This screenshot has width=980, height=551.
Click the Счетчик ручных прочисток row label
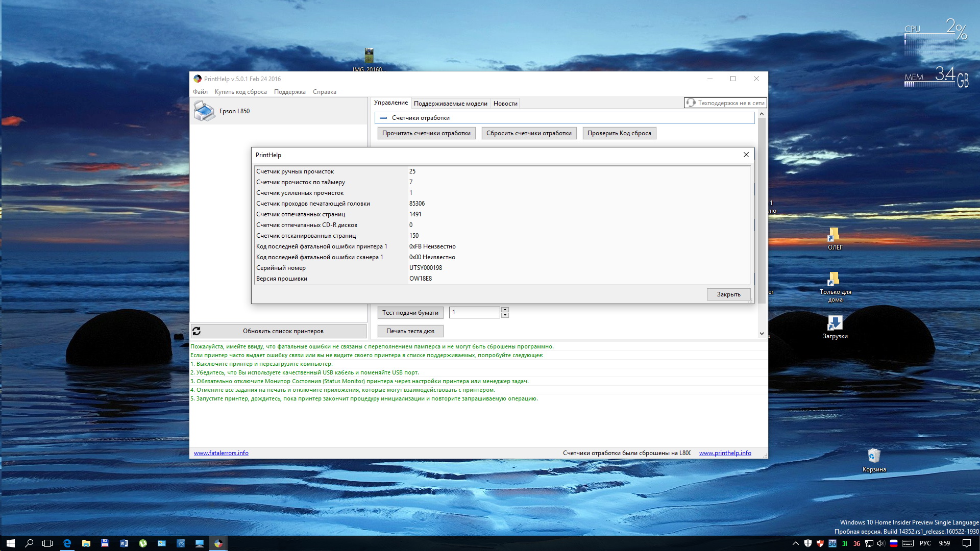pyautogui.click(x=295, y=171)
